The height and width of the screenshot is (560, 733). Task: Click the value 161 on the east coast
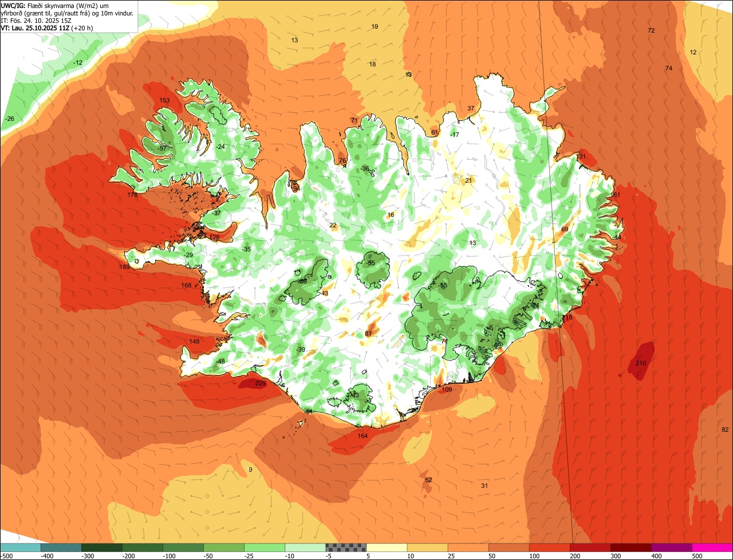tap(615, 195)
